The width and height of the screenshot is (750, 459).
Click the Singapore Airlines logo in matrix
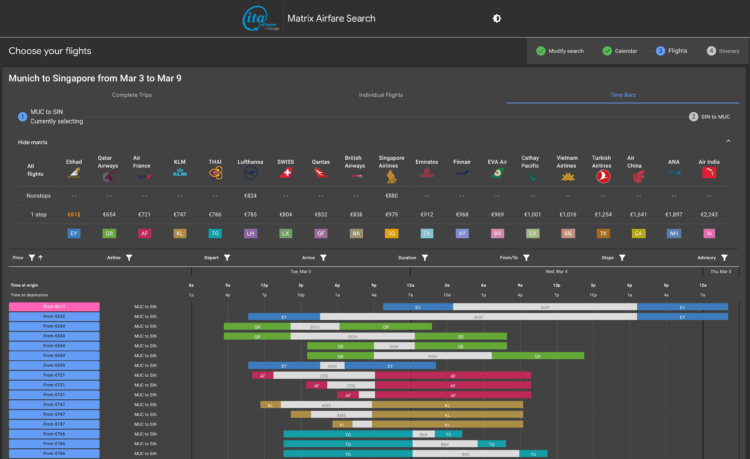(392, 174)
